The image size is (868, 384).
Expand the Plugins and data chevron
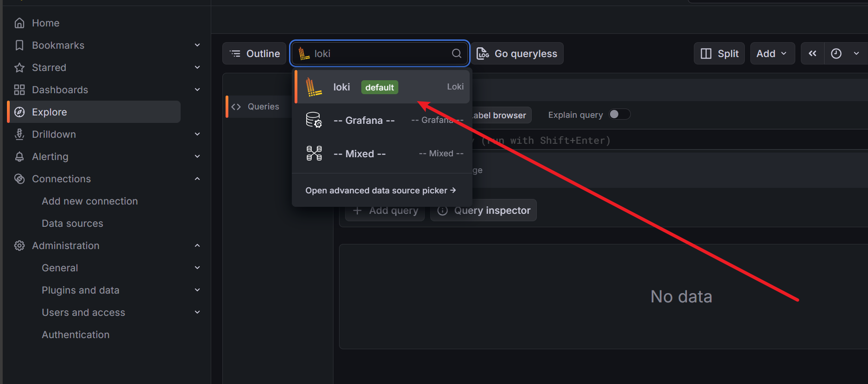coord(197,290)
